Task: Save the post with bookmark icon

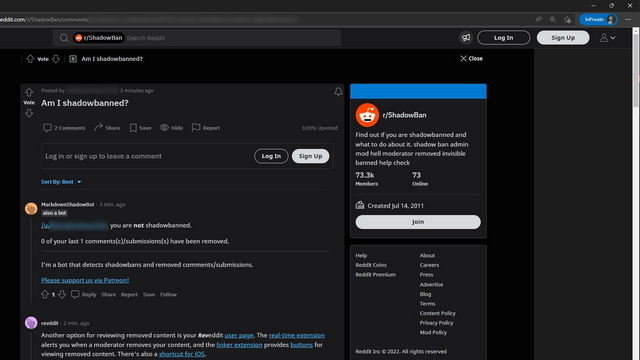Action: [140, 128]
